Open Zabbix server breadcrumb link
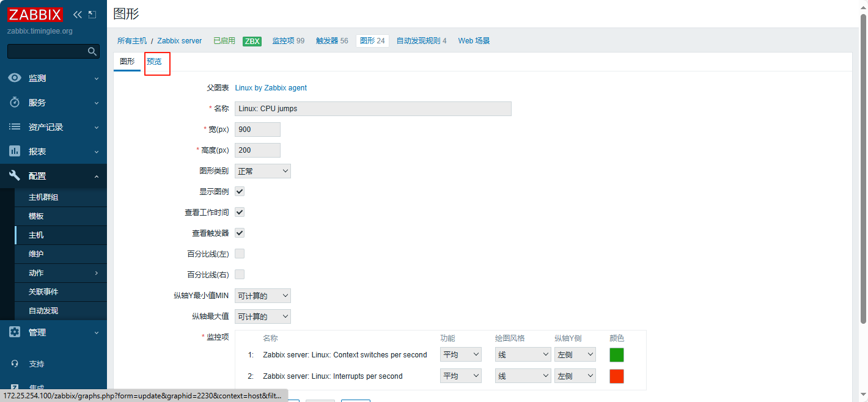Screen dimensions: 868x402 click(179, 41)
